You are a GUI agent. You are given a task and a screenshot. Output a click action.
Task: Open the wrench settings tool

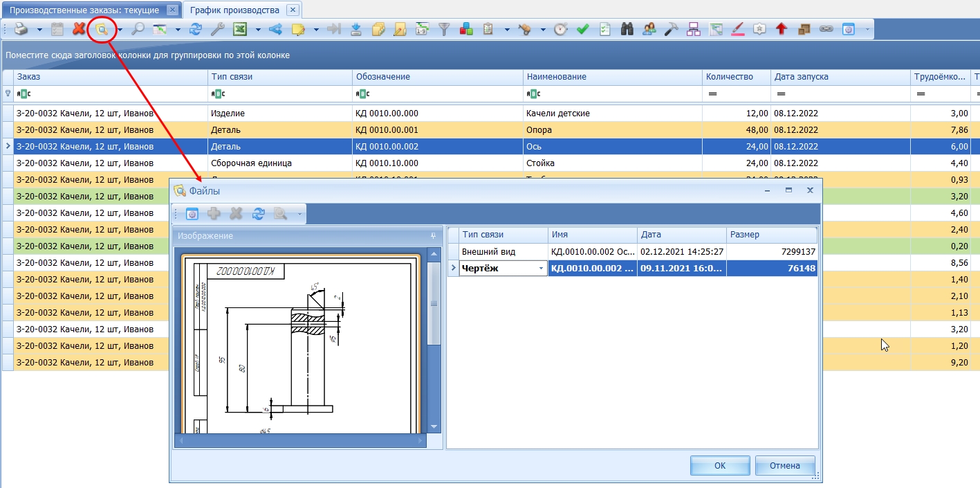tap(216, 29)
